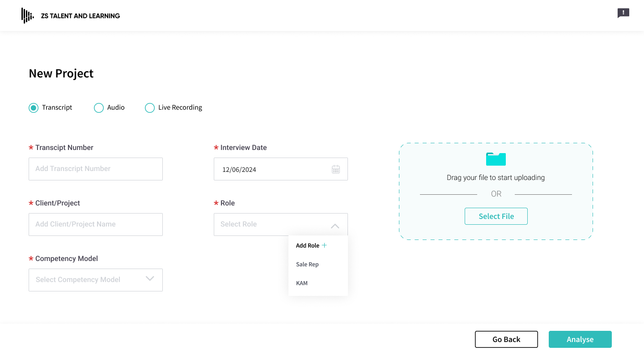Focus the Client/Project name input field

[x=96, y=224]
